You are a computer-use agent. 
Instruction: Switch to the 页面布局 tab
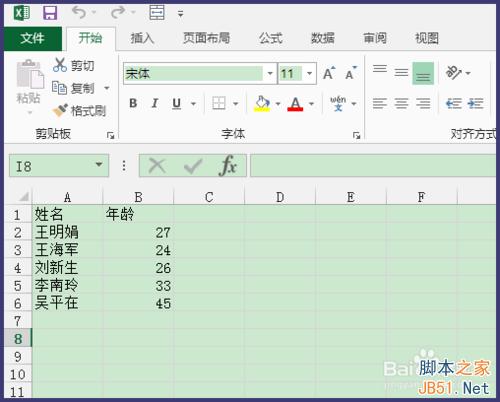(206, 38)
